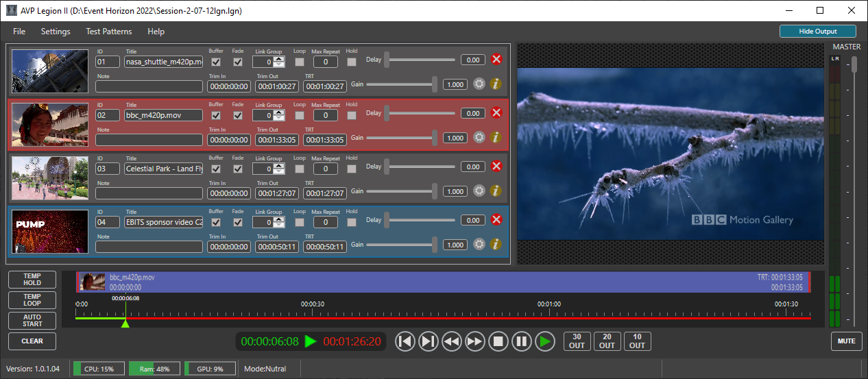Click the Rewind button
The height and width of the screenshot is (379, 868).
451,341
